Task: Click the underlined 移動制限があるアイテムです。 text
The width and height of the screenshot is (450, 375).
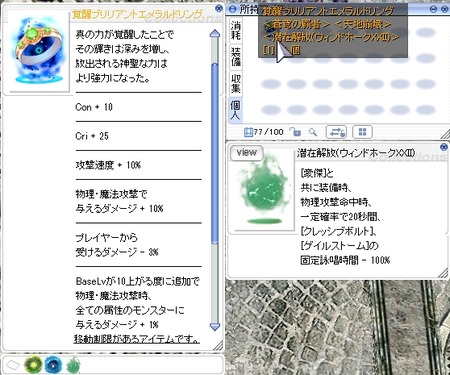Action: pos(137,339)
